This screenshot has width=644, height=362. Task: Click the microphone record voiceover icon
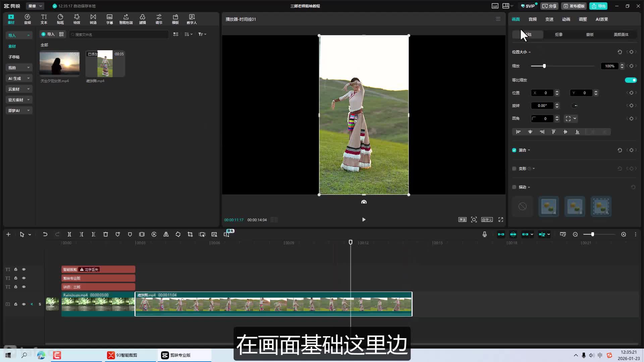click(484, 234)
